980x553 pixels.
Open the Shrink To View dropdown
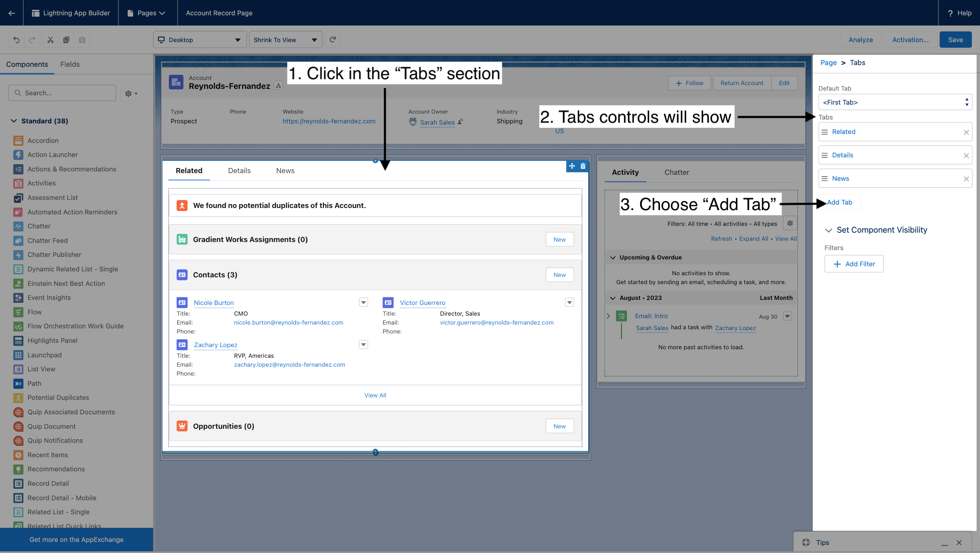point(285,40)
